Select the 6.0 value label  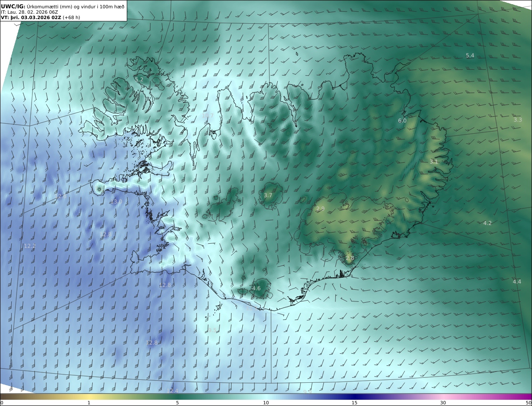click(x=402, y=120)
